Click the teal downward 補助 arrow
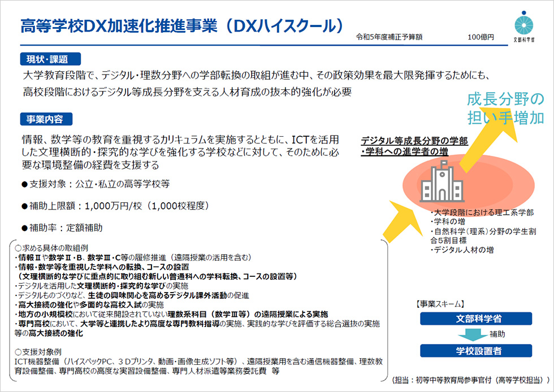Viewport: 554px width, 392px height. (473, 335)
